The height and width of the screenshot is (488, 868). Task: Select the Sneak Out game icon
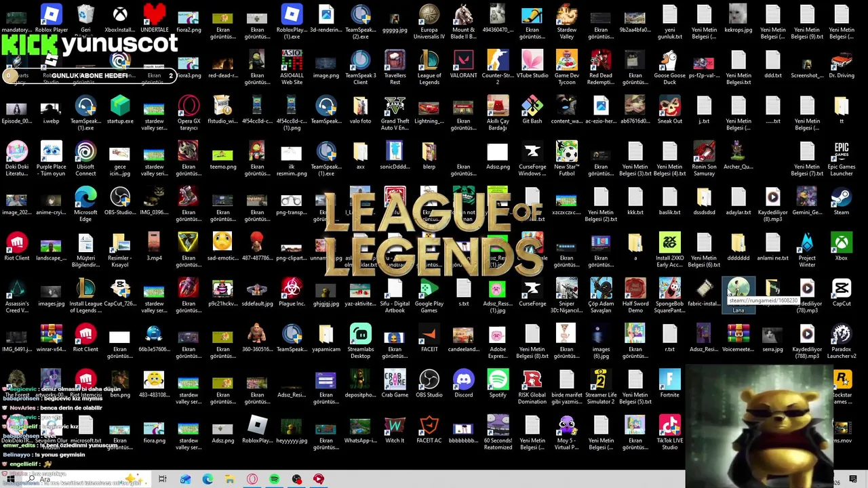[669, 110]
